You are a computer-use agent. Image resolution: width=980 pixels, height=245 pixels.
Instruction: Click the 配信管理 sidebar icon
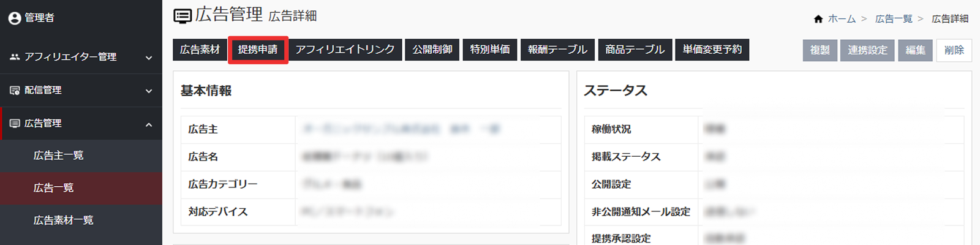coord(15,91)
